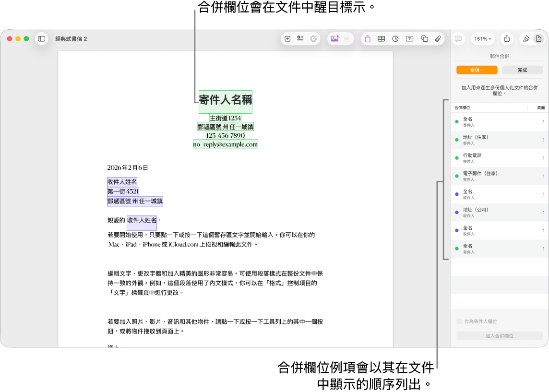This screenshot has width=549, height=392.
Task: Click the 加入合併欄位 button
Action: pos(499,336)
